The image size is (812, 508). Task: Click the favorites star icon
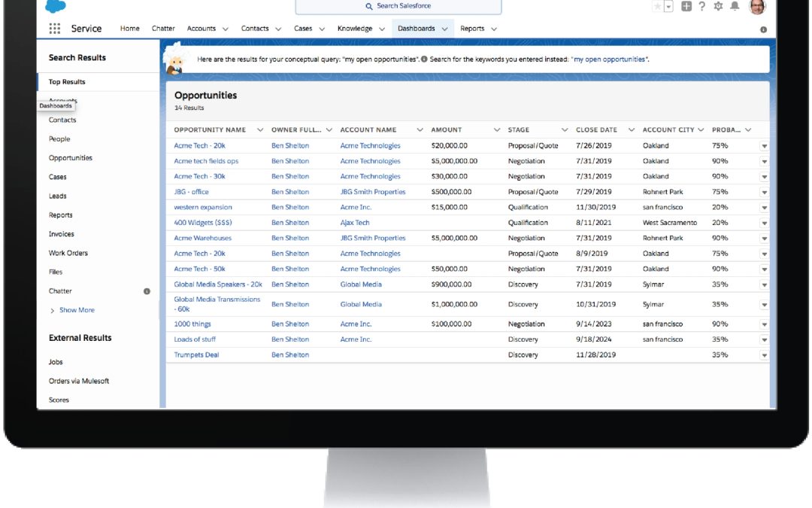click(x=657, y=6)
